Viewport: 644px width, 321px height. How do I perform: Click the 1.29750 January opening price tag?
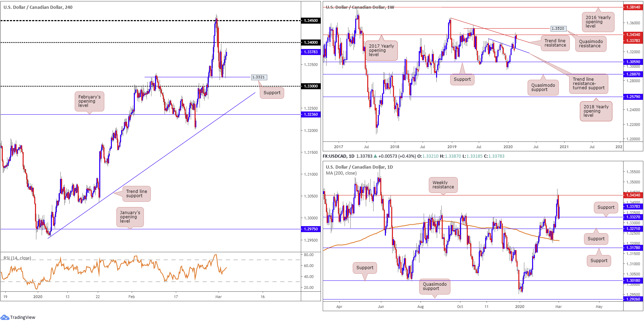(x=311, y=229)
